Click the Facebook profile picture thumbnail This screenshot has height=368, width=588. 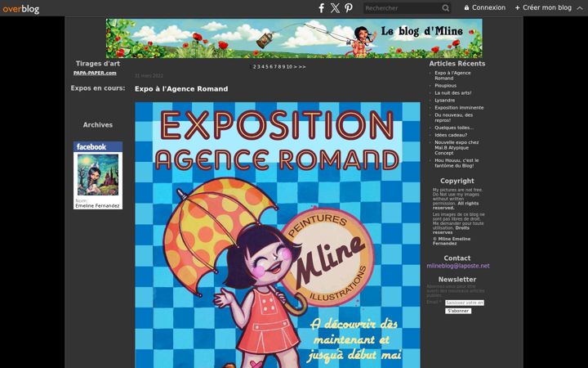tap(98, 175)
